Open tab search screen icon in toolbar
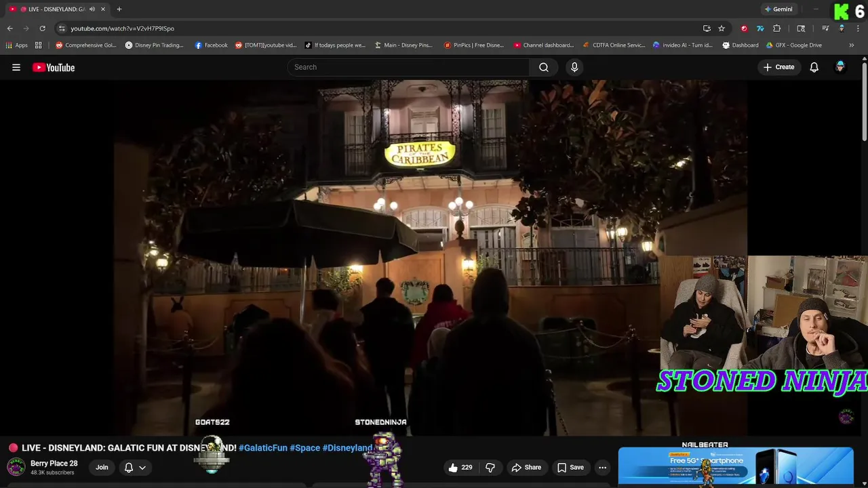Viewport: 868px width, 488px height. [801, 28]
